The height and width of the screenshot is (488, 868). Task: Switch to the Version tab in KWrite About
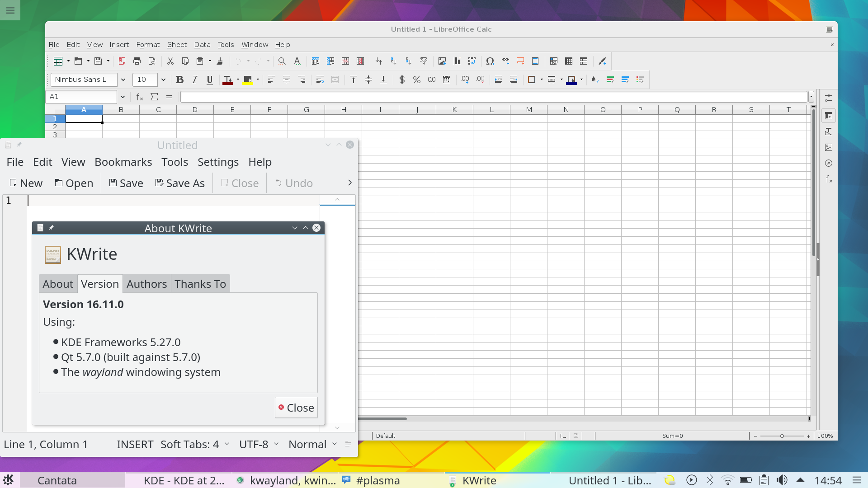tap(99, 284)
